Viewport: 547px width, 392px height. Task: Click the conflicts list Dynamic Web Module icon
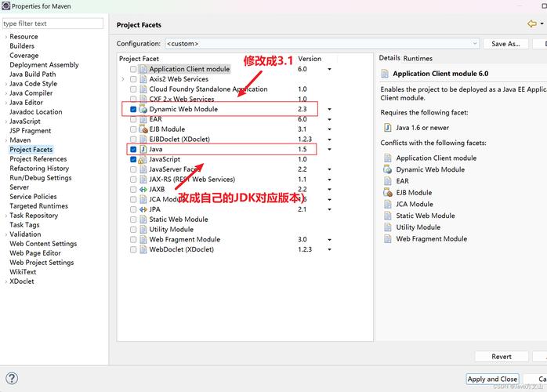point(388,169)
